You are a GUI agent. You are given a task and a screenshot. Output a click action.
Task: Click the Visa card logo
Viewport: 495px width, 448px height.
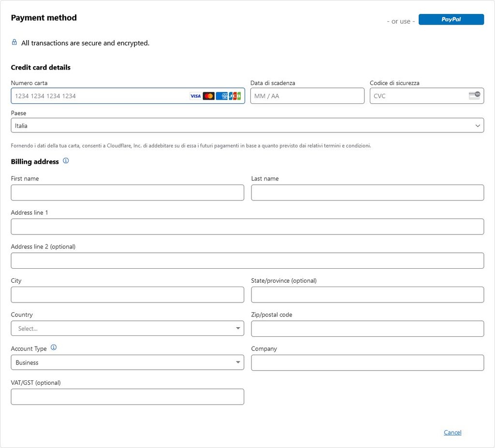[195, 96]
